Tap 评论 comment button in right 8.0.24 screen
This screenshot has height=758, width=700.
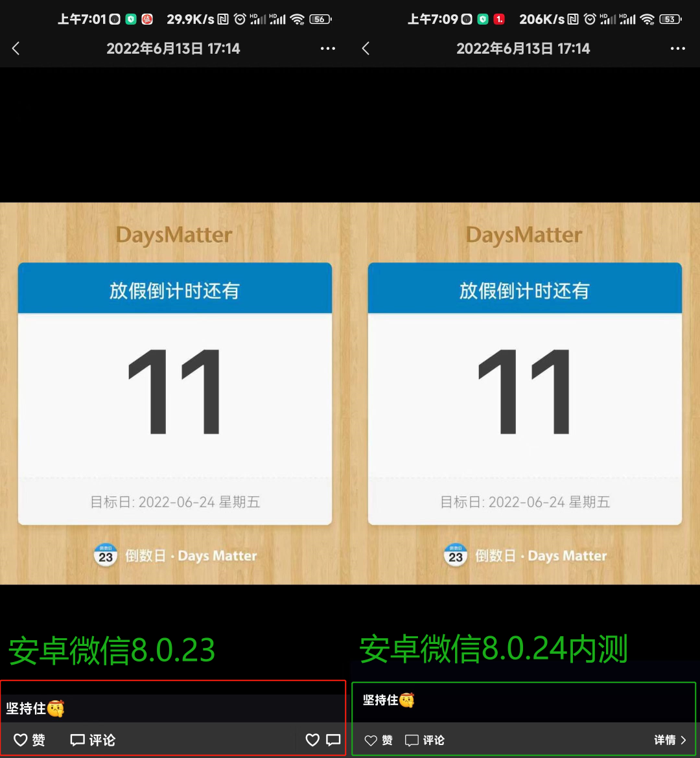(425, 740)
